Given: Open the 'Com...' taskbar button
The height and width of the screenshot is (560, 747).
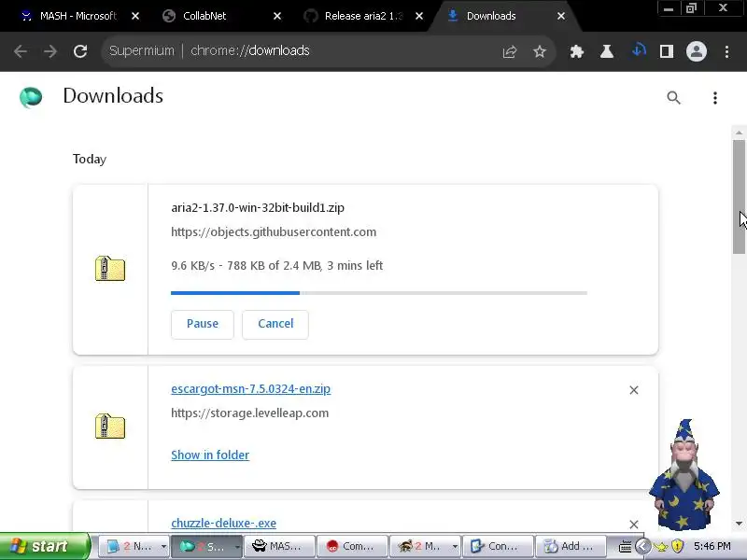Looking at the screenshot, I should [x=353, y=546].
